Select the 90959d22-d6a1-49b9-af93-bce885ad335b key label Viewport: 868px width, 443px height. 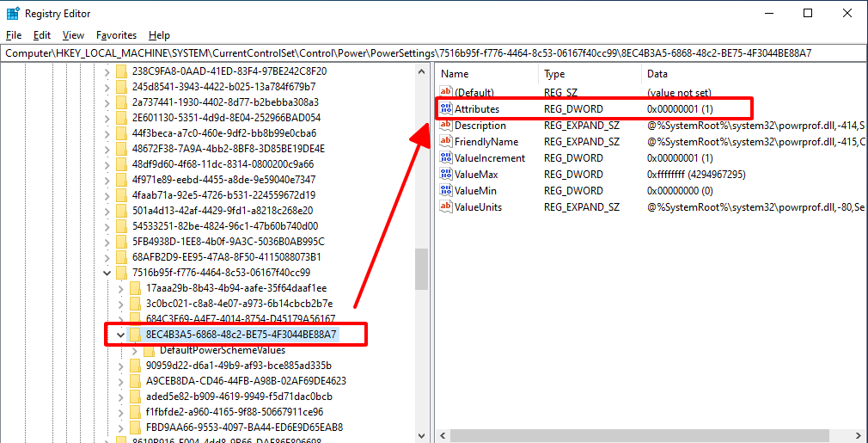(239, 366)
